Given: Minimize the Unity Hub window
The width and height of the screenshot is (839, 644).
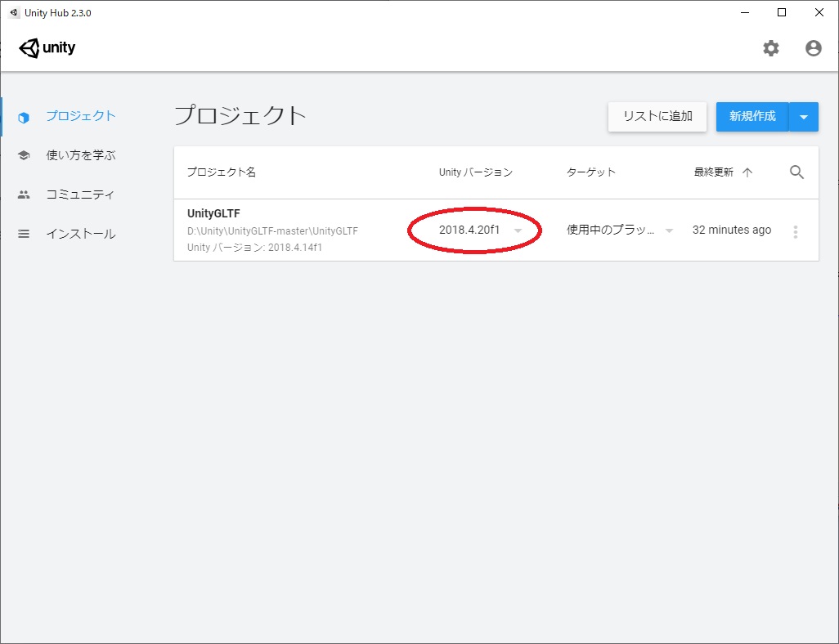Looking at the screenshot, I should pyautogui.click(x=745, y=12).
